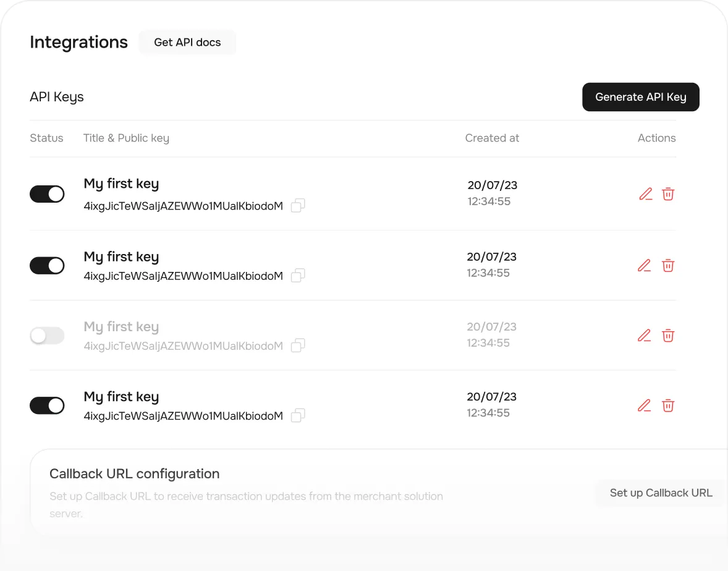Generate a new API key
Viewport: 728px width, 571px height.
(641, 97)
